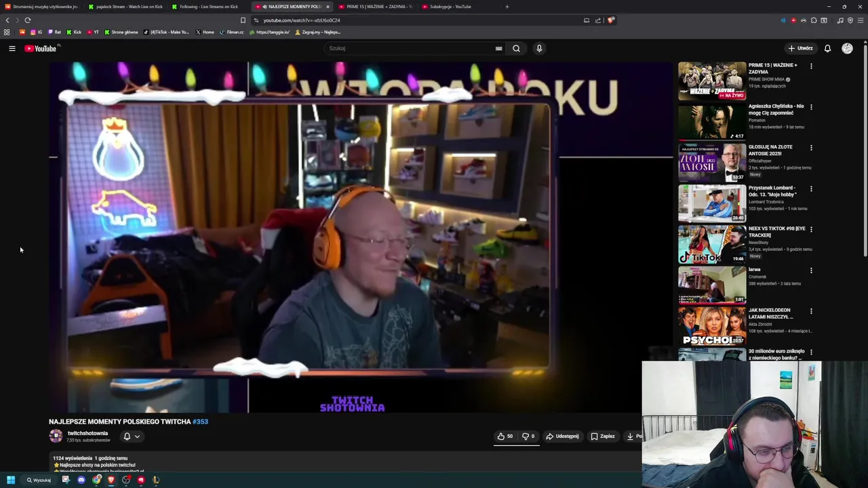Click the taskbar Wyszukaj search box
Viewport: 868px width, 488px height.
39,480
